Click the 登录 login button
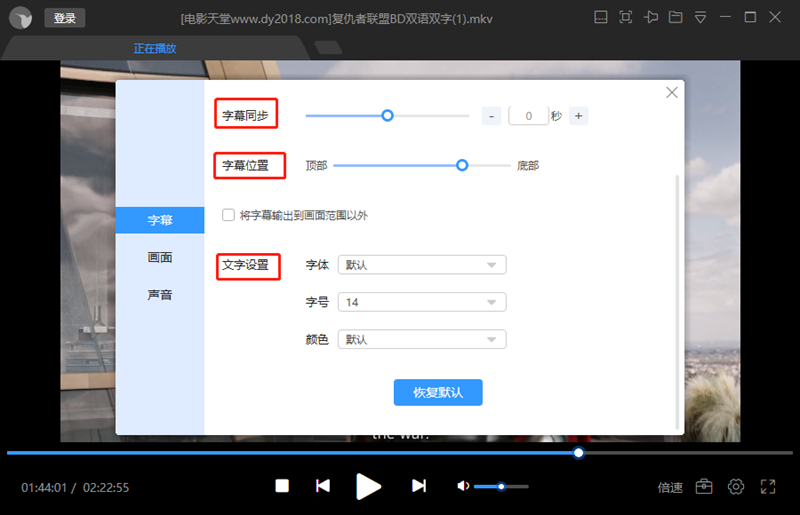The width and height of the screenshot is (800, 515). coord(65,18)
